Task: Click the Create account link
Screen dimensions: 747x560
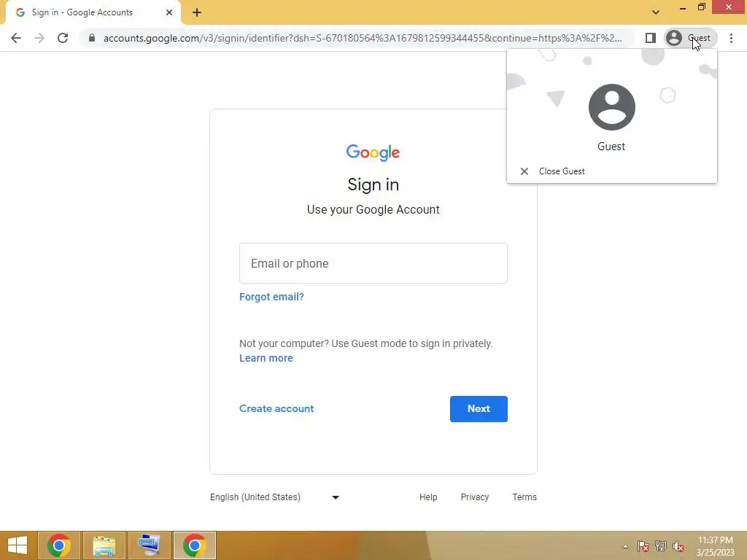Action: coord(276,408)
